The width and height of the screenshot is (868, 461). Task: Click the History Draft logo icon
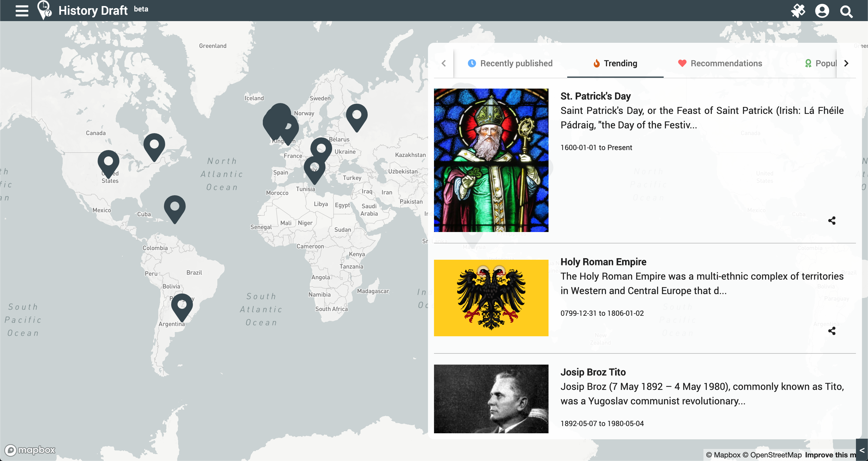click(45, 10)
